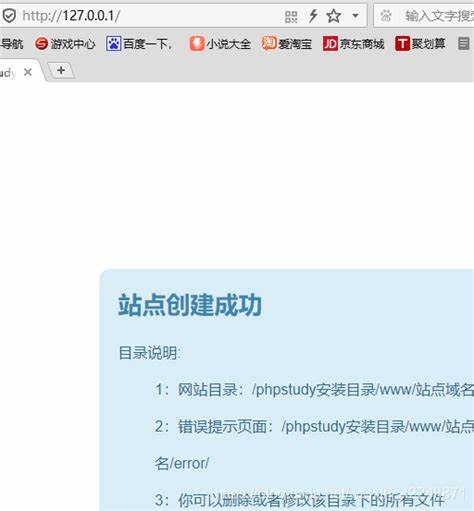Click the security shield icon in address bar
Viewport: 474px width, 511px height.
9,16
